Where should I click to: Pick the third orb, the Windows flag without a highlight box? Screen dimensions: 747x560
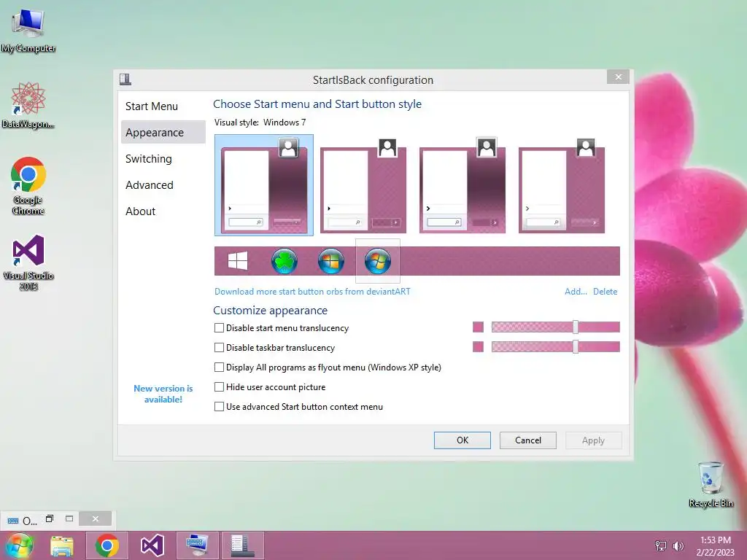pyautogui.click(x=331, y=261)
